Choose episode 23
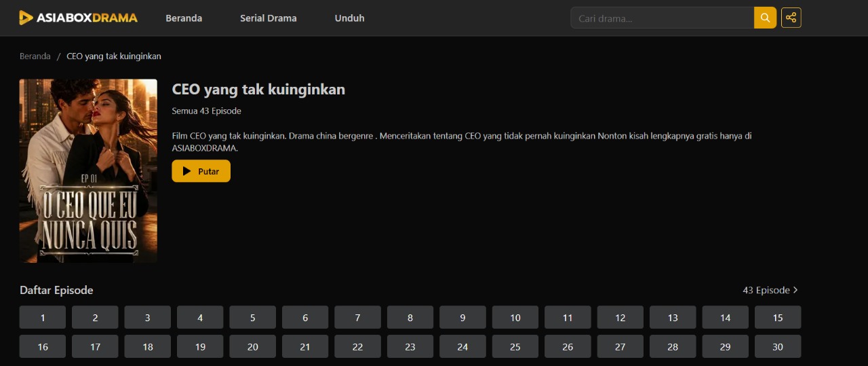Image resolution: width=868 pixels, height=366 pixels. pyautogui.click(x=410, y=346)
